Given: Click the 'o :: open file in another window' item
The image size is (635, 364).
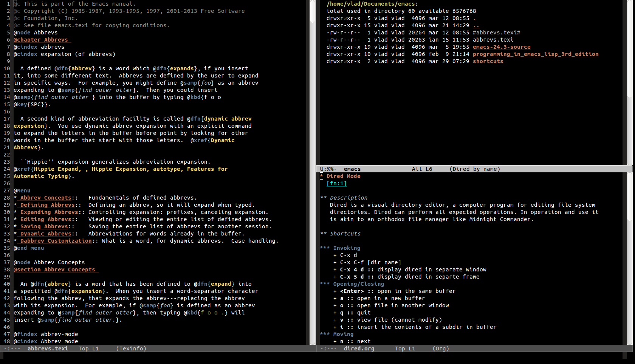Looking at the screenshot, I should (x=391, y=305).
